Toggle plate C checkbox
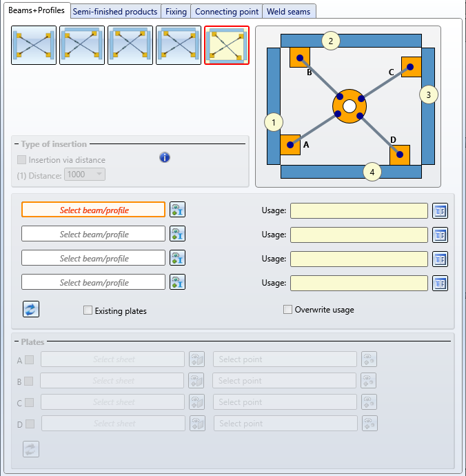 click(30, 403)
